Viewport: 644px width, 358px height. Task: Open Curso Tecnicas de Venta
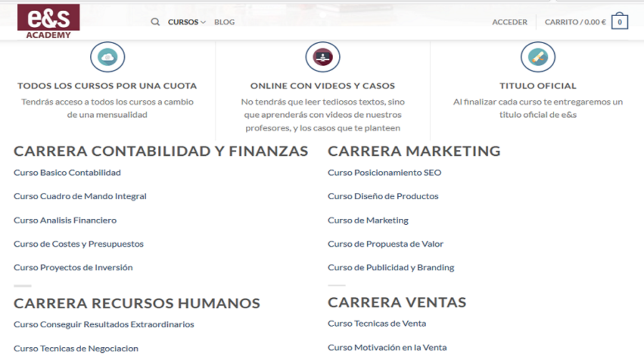(376, 324)
